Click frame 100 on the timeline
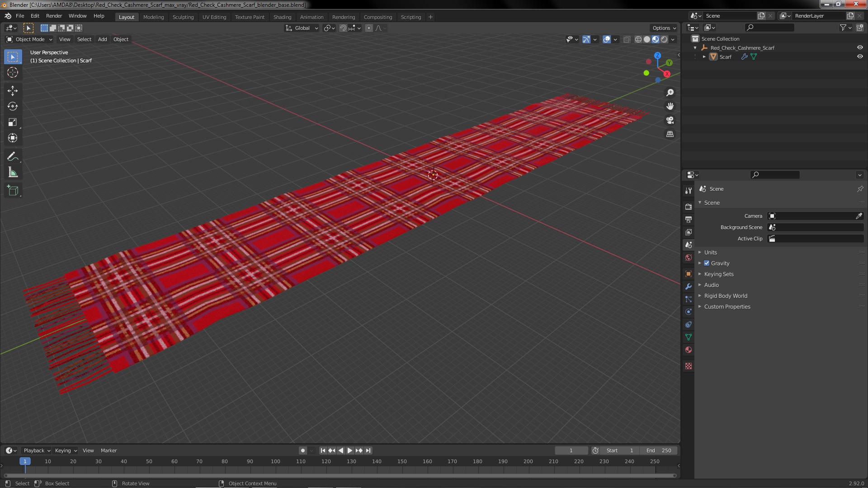 coord(275,462)
